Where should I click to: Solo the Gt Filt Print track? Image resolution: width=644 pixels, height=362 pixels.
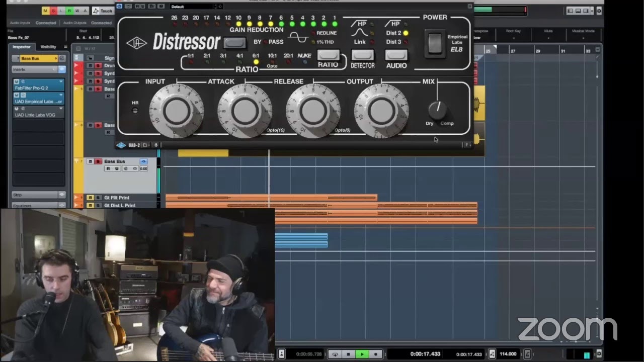pos(98,198)
